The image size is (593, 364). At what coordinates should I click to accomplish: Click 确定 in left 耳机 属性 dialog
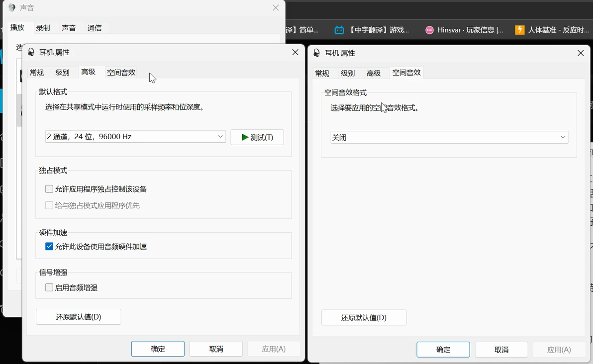pyautogui.click(x=158, y=349)
